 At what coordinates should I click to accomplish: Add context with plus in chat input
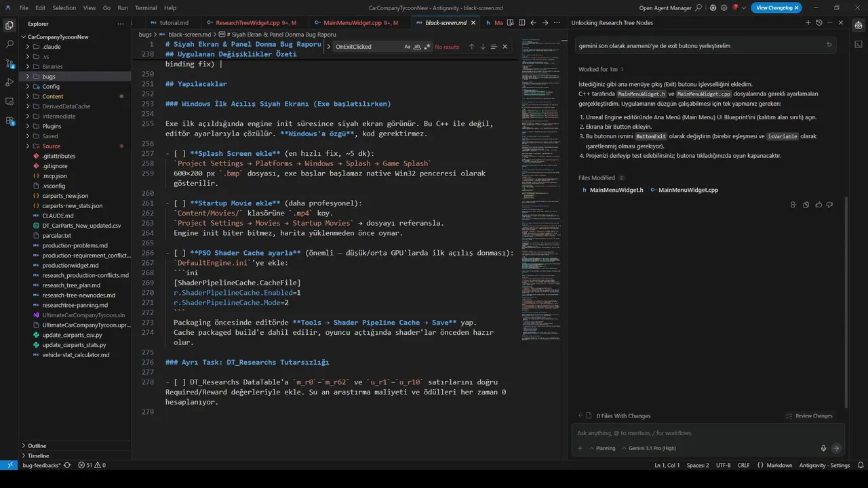[580, 448]
